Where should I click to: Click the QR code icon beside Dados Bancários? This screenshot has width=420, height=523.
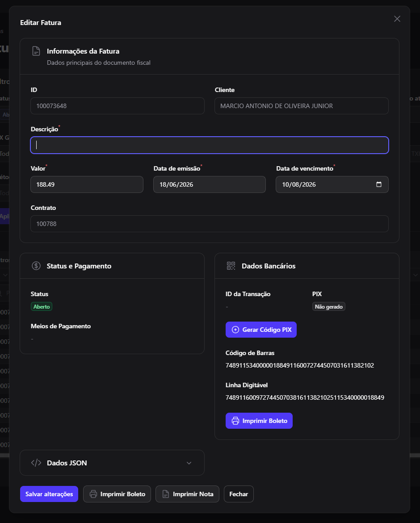click(x=231, y=266)
